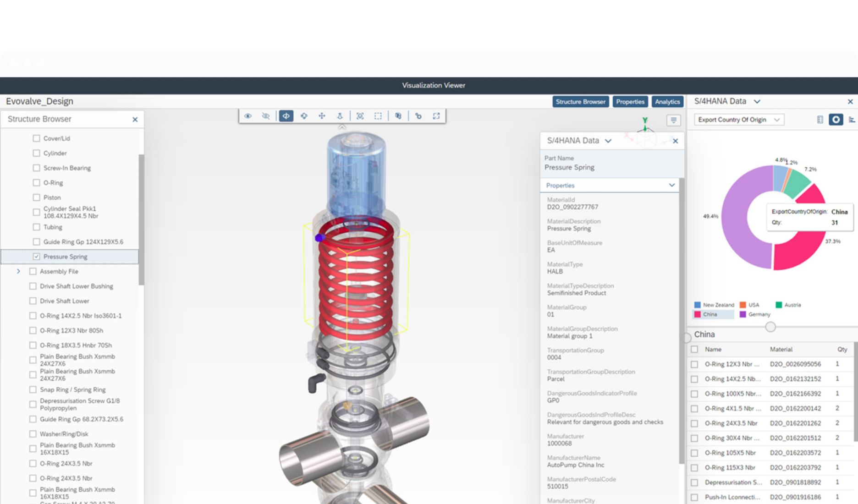This screenshot has width=858, height=504.
Task: Expand the Assembly File tree node
Action: [x=18, y=271]
